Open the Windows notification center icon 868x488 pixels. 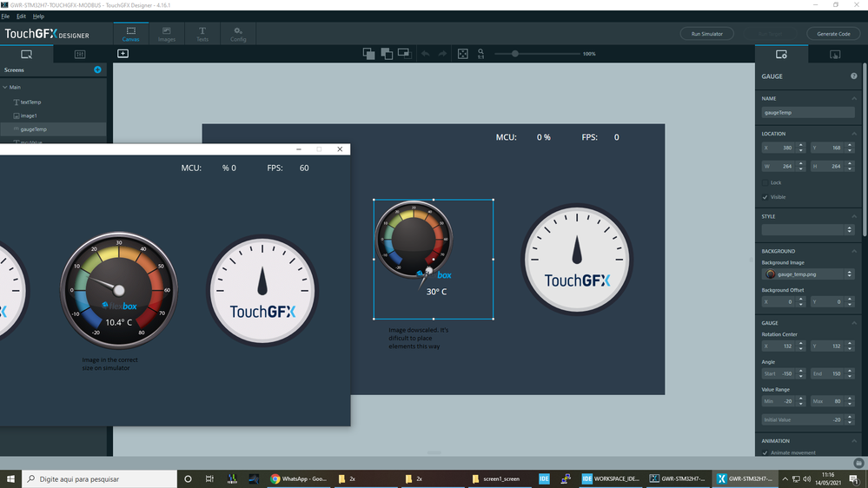tap(854, 478)
